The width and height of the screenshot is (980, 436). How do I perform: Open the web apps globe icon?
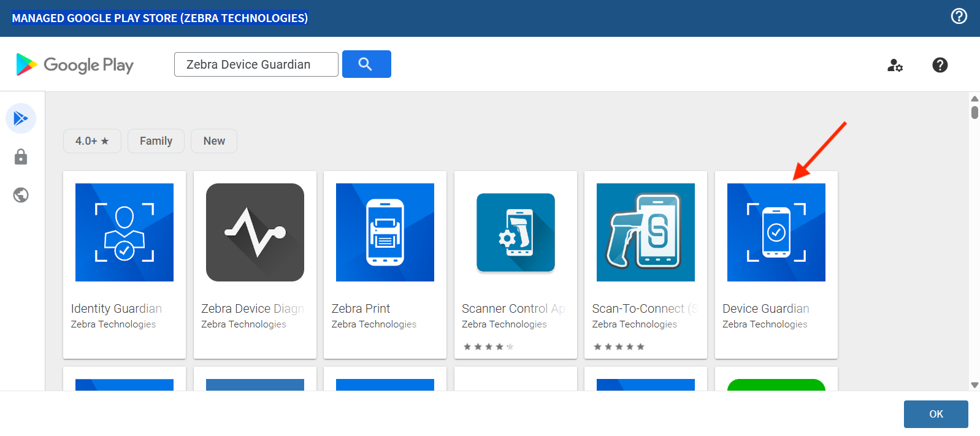click(21, 195)
